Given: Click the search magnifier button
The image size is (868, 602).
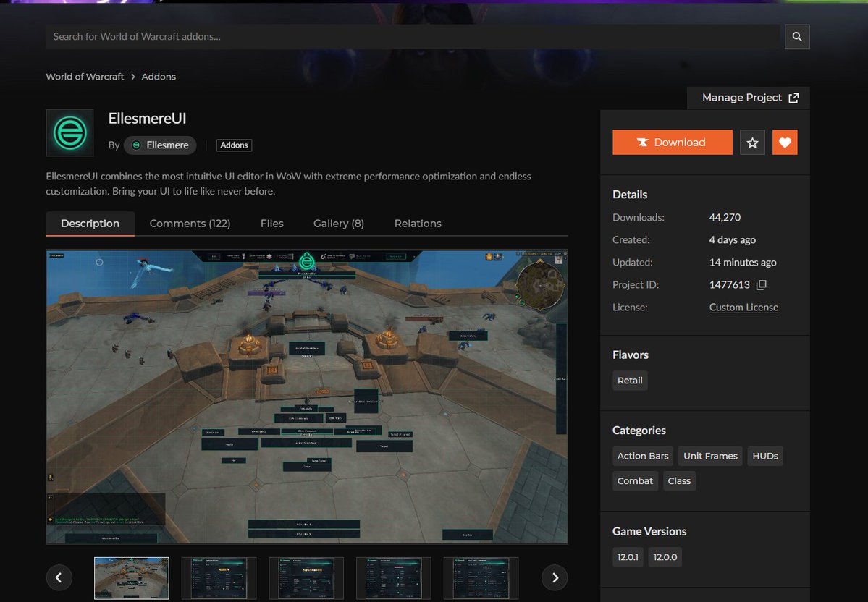Looking at the screenshot, I should coord(796,36).
